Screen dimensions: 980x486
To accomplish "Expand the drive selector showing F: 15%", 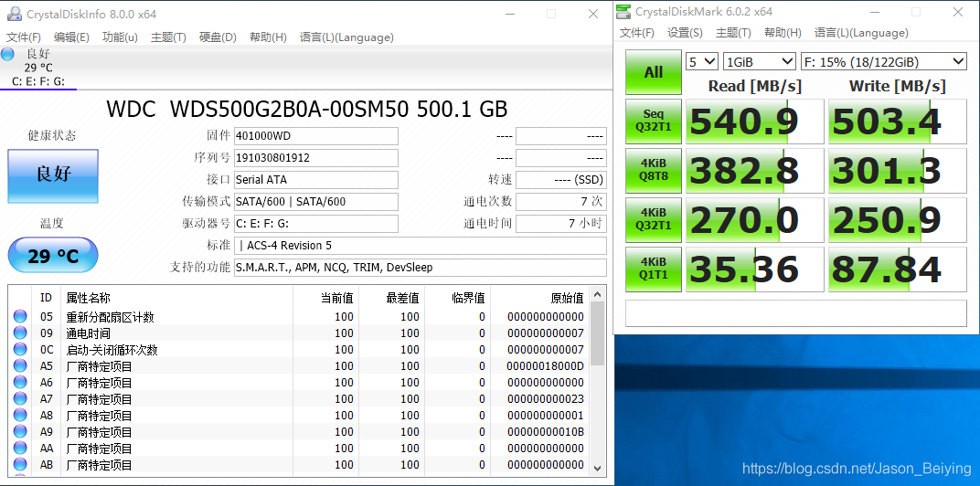I will click(883, 61).
